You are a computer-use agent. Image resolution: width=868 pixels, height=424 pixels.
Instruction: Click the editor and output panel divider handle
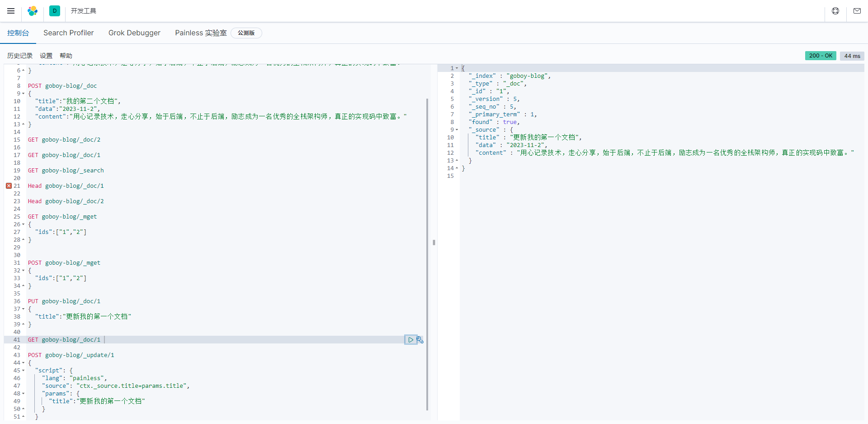point(434,243)
